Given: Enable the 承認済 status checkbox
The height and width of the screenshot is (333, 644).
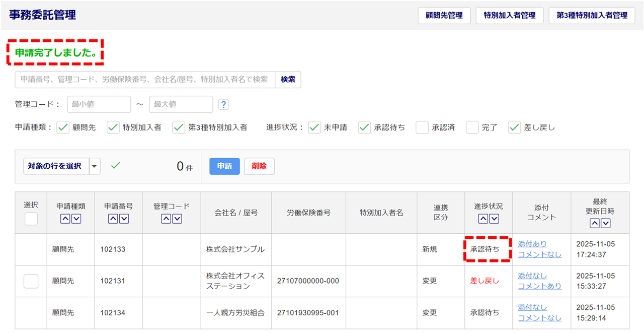Looking at the screenshot, I should click(x=422, y=127).
